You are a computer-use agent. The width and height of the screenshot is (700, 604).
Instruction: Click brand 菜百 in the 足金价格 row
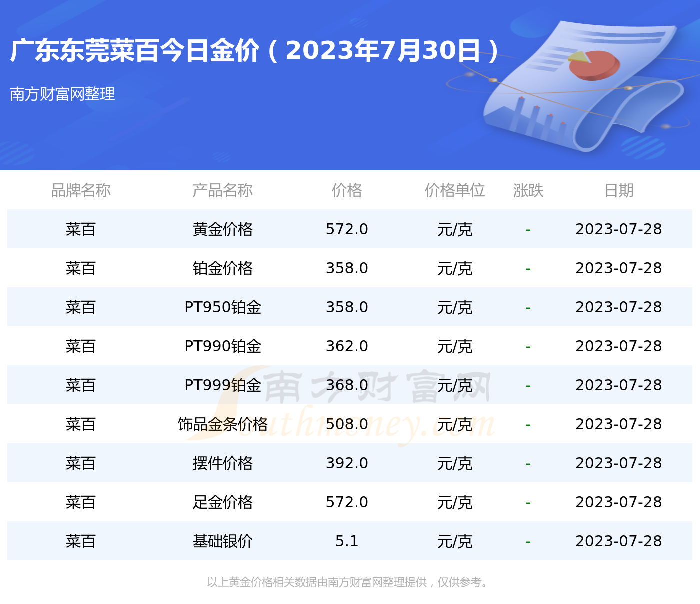click(x=81, y=502)
